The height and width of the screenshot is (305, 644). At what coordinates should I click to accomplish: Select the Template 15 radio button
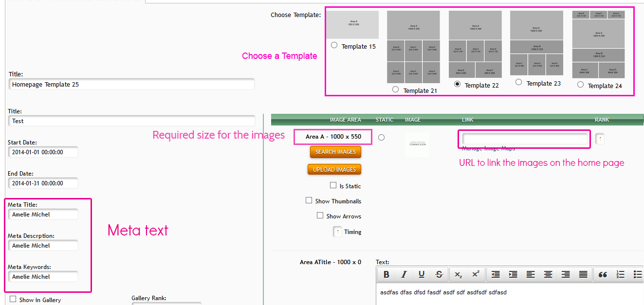[x=334, y=45]
